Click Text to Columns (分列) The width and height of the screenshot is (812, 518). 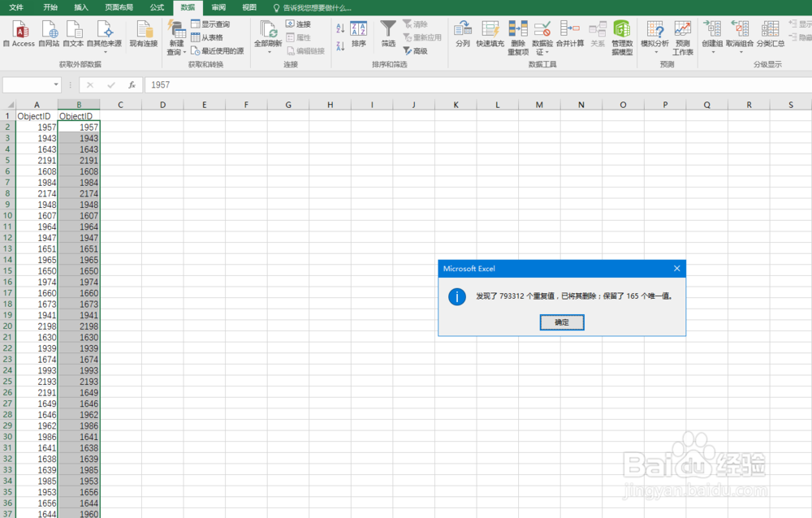coord(463,34)
